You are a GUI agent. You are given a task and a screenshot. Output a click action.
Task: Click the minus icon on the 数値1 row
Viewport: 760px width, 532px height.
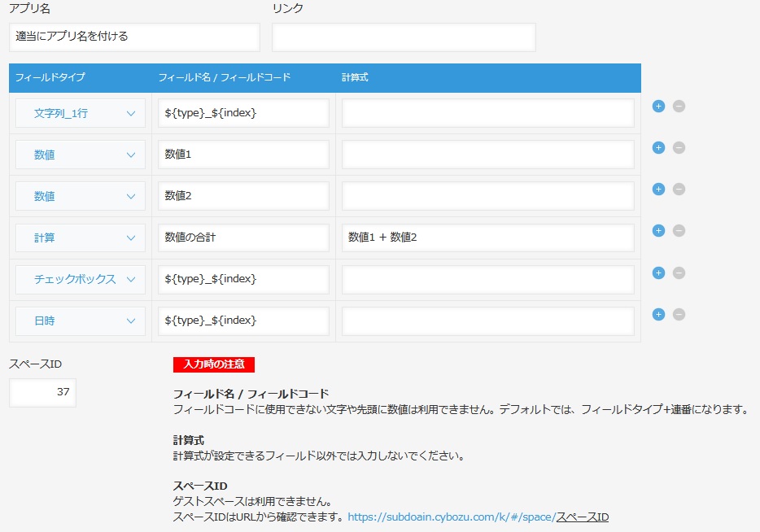tap(679, 147)
